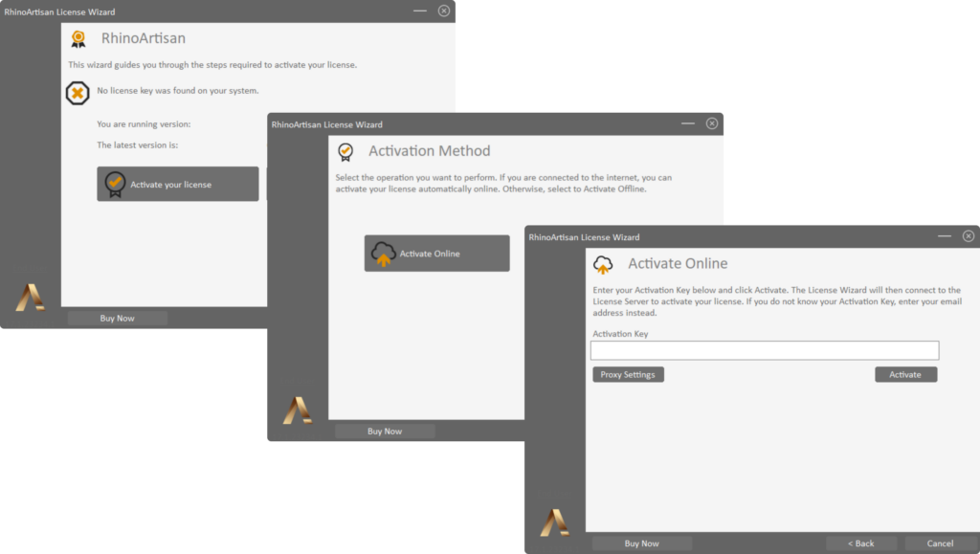The image size is (980, 554).
Task: Click Buy Now in Activation Method window
Action: (385, 431)
